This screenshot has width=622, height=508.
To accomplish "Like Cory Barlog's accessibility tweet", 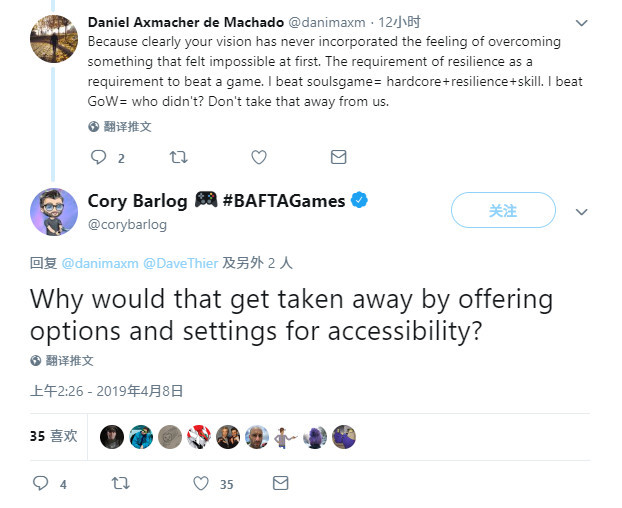I will click(201, 483).
